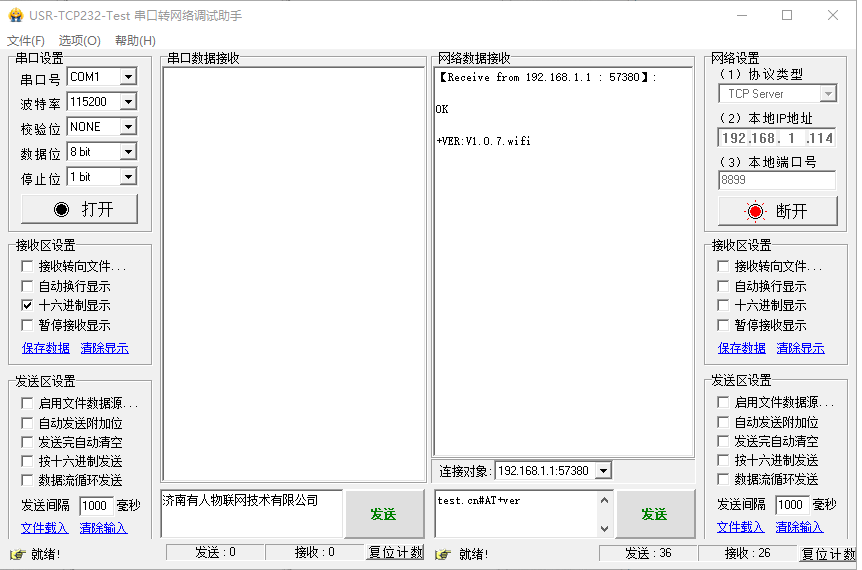Expand the 校验位 NONE dropdown

tap(128, 127)
